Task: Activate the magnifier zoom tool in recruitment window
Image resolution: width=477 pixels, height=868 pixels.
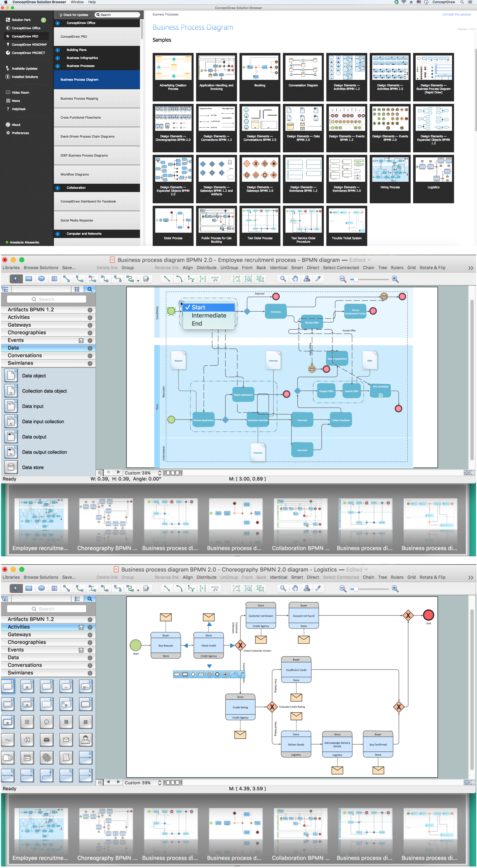Action: 283,279
